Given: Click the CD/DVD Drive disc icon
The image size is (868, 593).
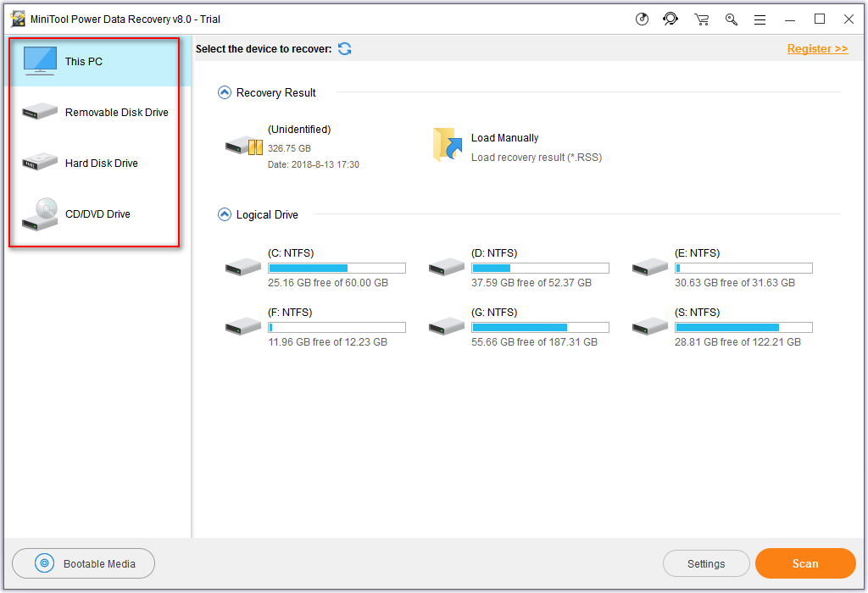Looking at the screenshot, I should click(40, 214).
